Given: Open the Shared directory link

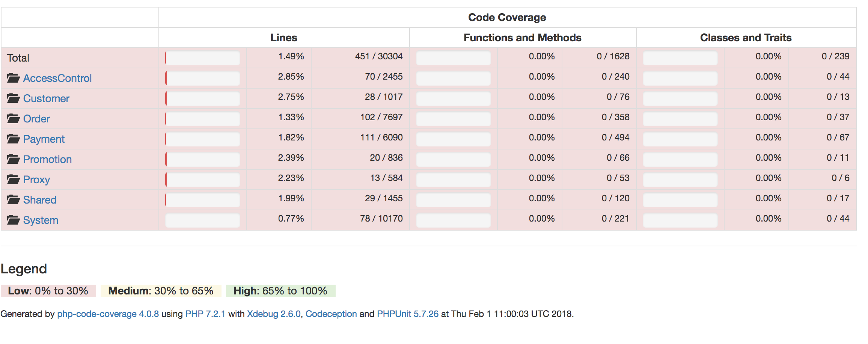Looking at the screenshot, I should pyautogui.click(x=40, y=200).
